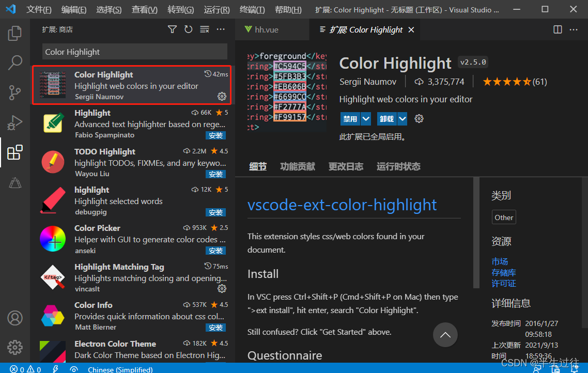The width and height of the screenshot is (588, 373).
Task: Close the Color Highlight extension tab
Action: point(411,29)
